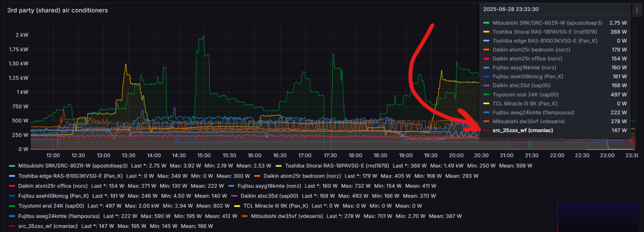Click the dark red swatch of src_35zsx_wf legend entry
The height and width of the screenshot is (232, 644).
pos(12,226)
